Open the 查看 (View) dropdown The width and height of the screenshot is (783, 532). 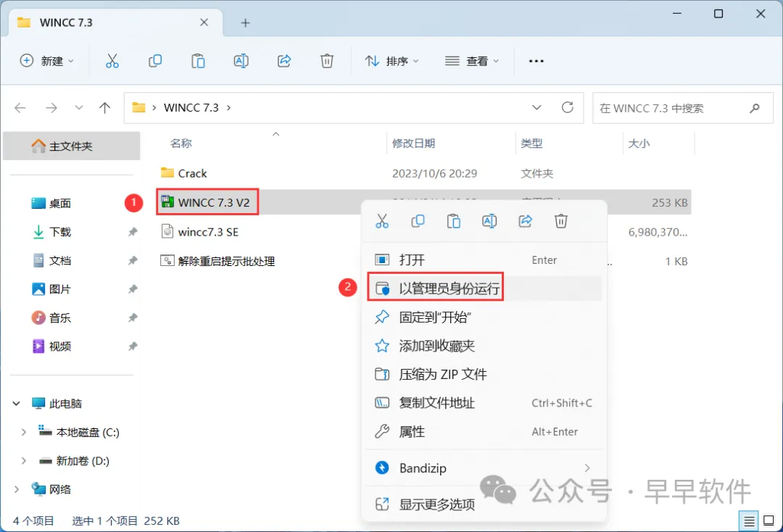point(473,61)
